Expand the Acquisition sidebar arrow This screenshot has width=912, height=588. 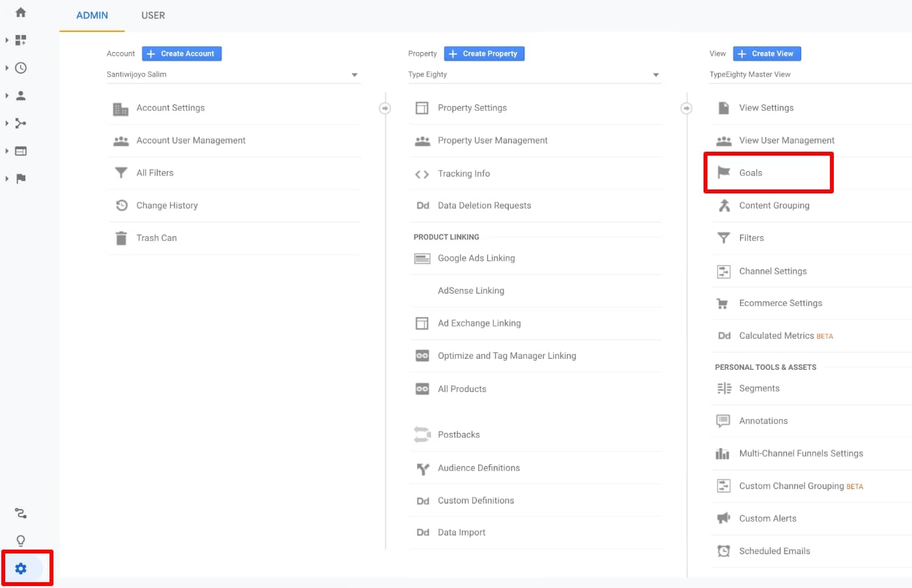coord(7,123)
